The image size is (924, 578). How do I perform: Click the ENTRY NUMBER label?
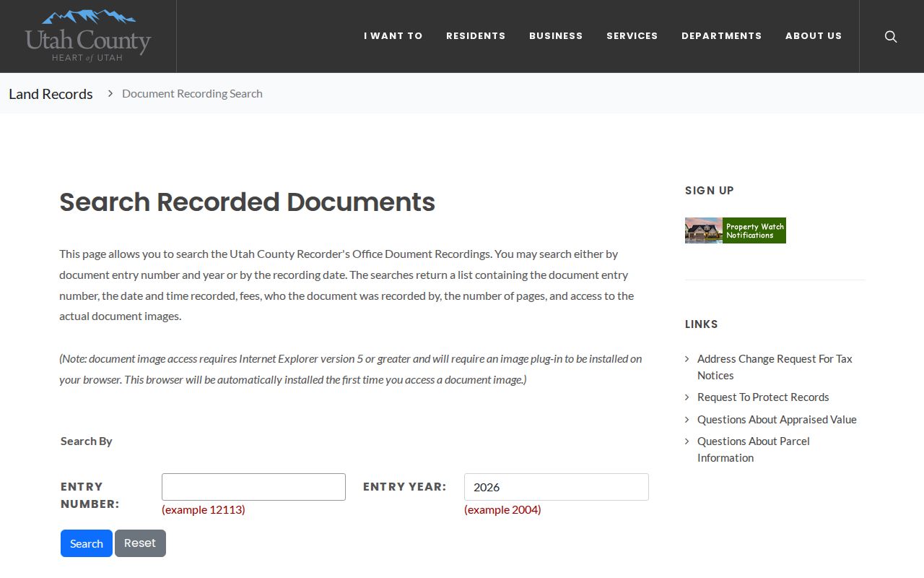90,496
